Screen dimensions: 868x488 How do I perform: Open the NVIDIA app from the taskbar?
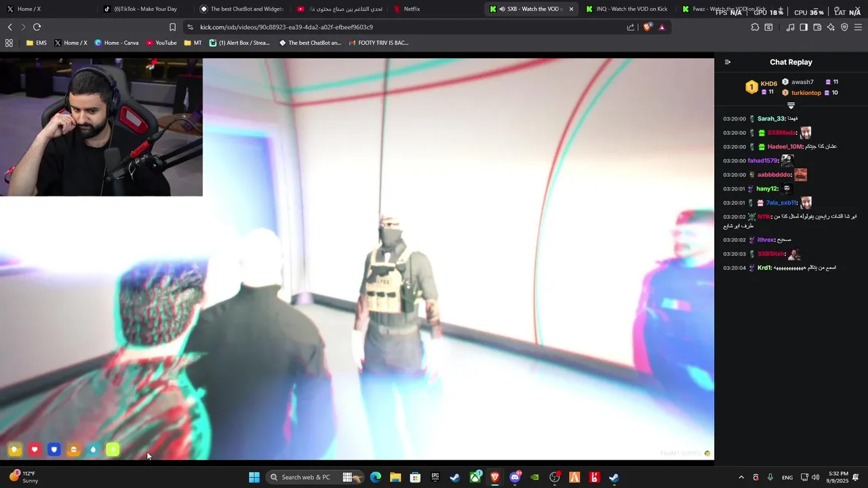pos(535,477)
